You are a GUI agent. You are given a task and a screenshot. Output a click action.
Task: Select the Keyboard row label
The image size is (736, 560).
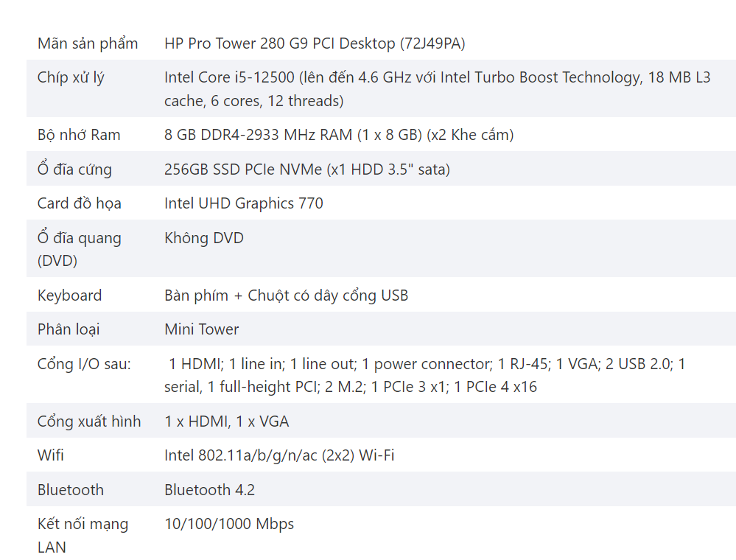[69, 295]
